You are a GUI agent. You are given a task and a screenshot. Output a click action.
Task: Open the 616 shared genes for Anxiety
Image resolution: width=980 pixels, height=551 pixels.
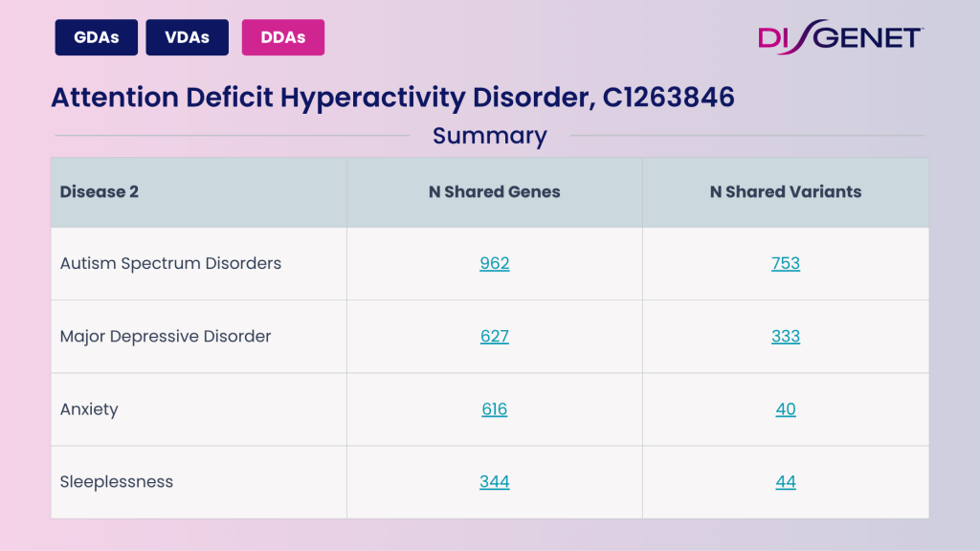tap(494, 408)
